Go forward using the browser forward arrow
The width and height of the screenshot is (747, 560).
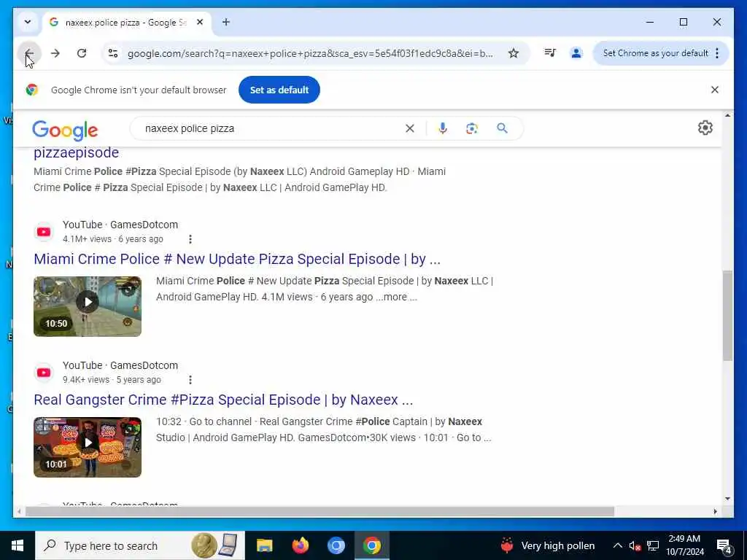(55, 53)
